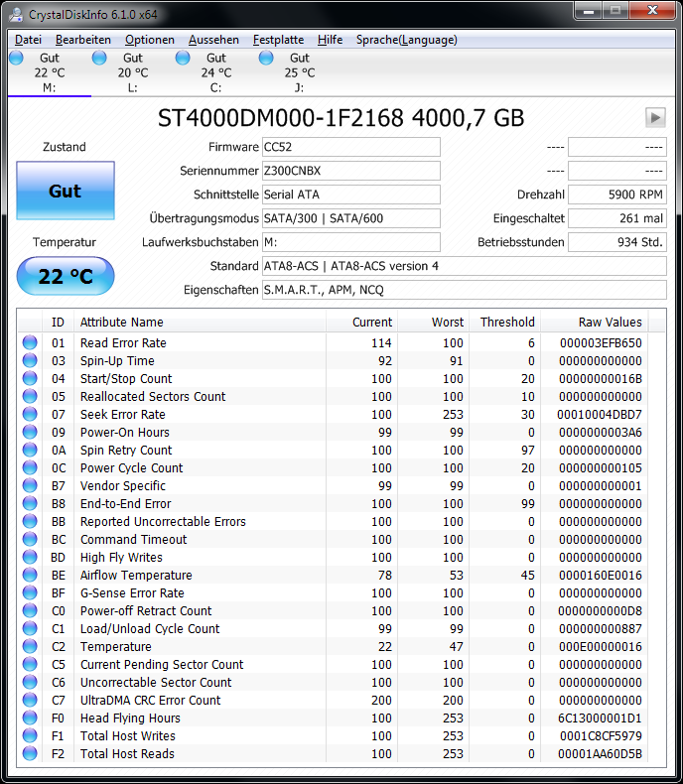683x784 pixels.
Task: Click the Eigenschaften field S.M.A.R.T., APM, NCQ
Action: tap(464, 290)
